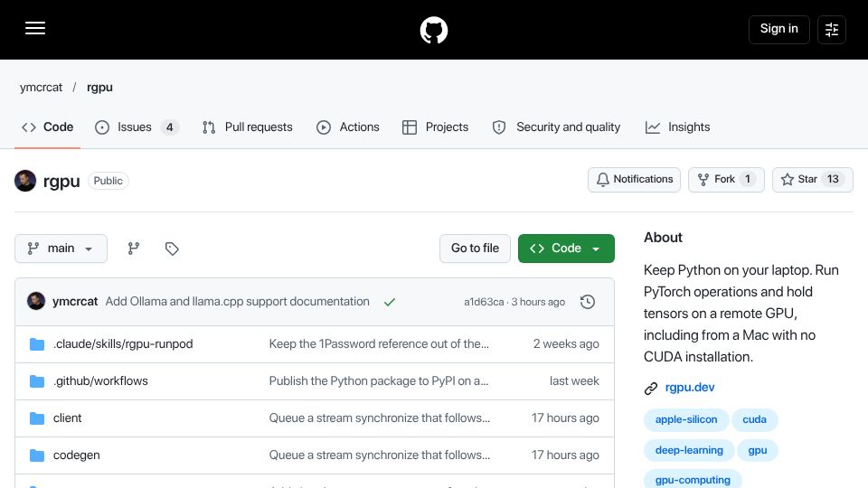Select the gpu-computing topic tag
Image resolution: width=868 pixels, height=488 pixels.
pyautogui.click(x=693, y=480)
